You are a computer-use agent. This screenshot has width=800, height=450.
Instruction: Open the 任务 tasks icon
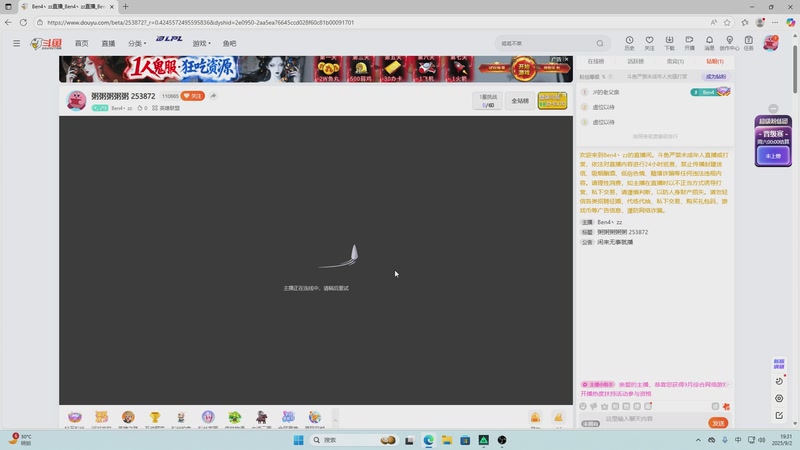[748, 43]
